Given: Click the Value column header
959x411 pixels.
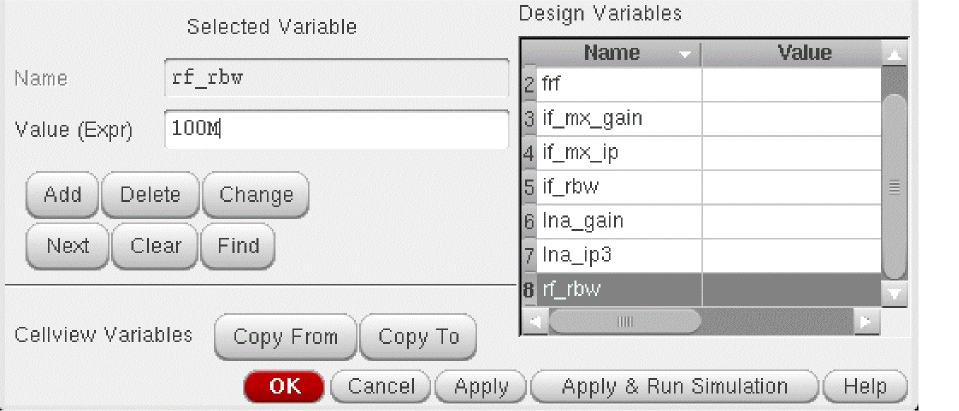Looking at the screenshot, I should [790, 53].
